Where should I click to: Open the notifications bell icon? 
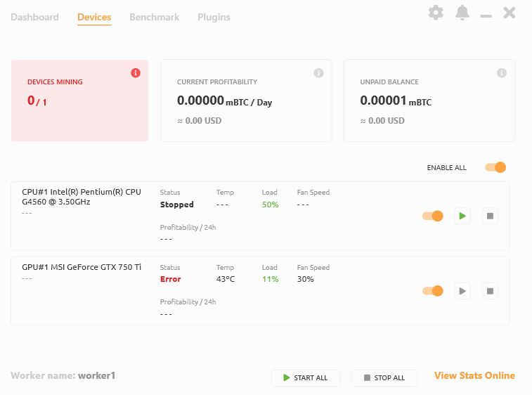tap(462, 13)
